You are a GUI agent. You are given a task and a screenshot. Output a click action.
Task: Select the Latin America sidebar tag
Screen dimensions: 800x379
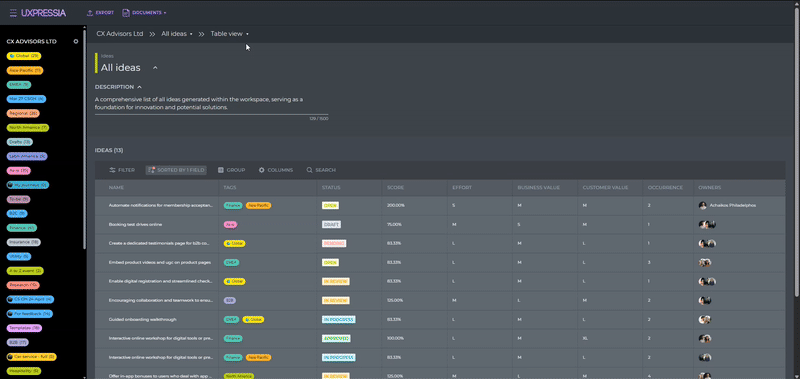(27, 156)
